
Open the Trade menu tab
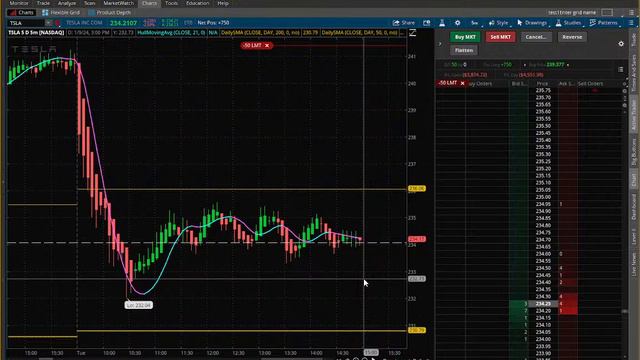pyautogui.click(x=43, y=3)
